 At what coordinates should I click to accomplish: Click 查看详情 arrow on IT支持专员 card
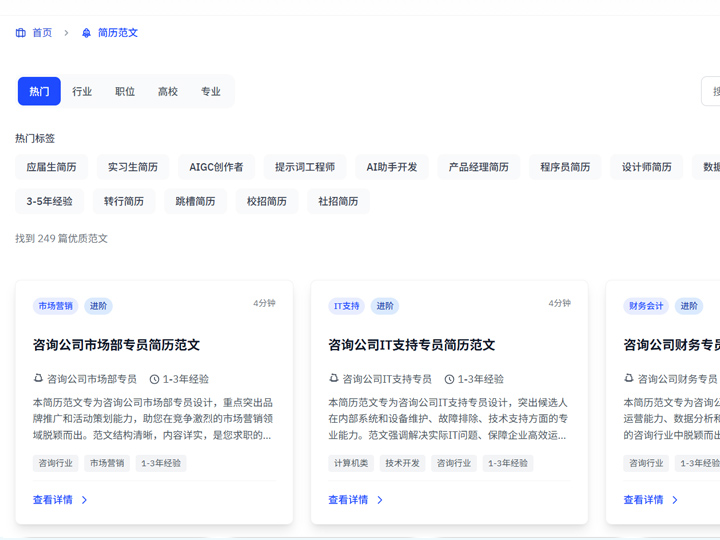380,500
